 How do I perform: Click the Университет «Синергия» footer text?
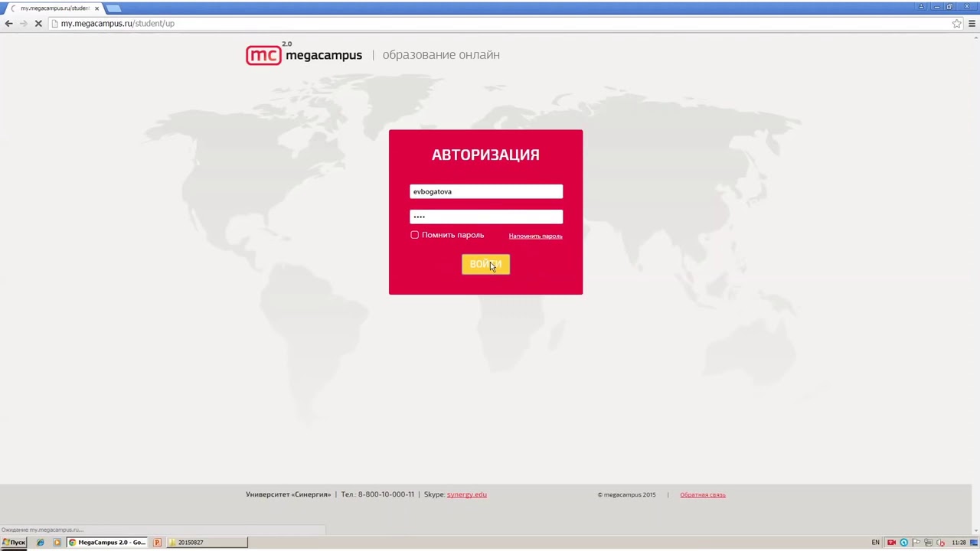coord(289,494)
